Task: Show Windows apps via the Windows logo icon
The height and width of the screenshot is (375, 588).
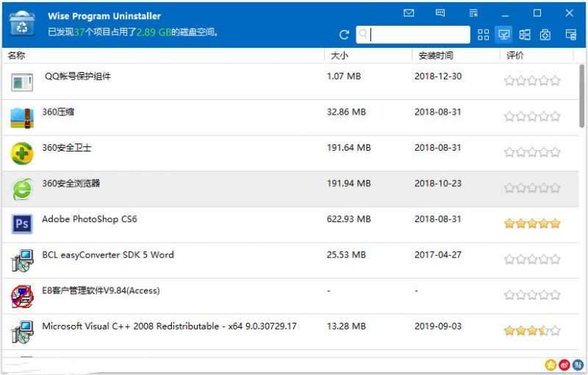Action: click(x=525, y=35)
